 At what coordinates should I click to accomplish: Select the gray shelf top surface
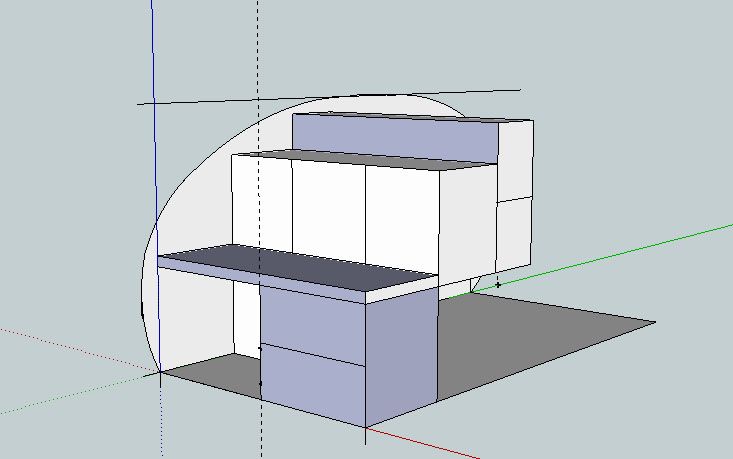[365, 159]
